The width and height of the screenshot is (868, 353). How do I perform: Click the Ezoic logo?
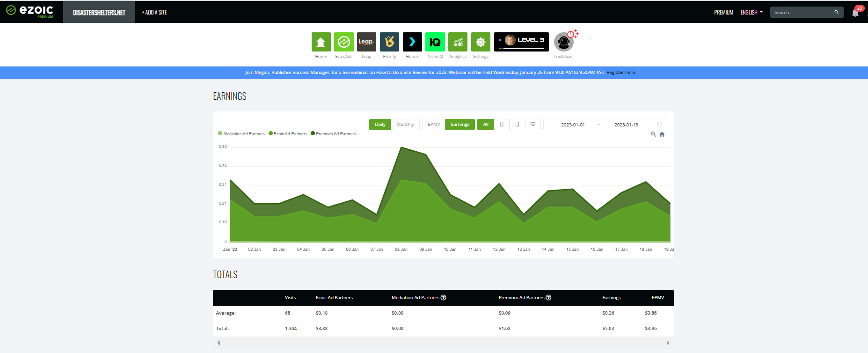[x=29, y=11]
